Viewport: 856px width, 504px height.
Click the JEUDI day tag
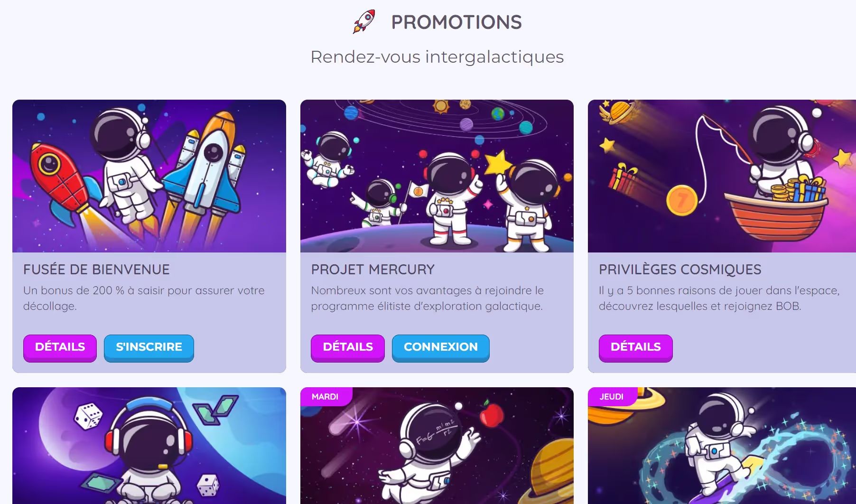tap(612, 397)
